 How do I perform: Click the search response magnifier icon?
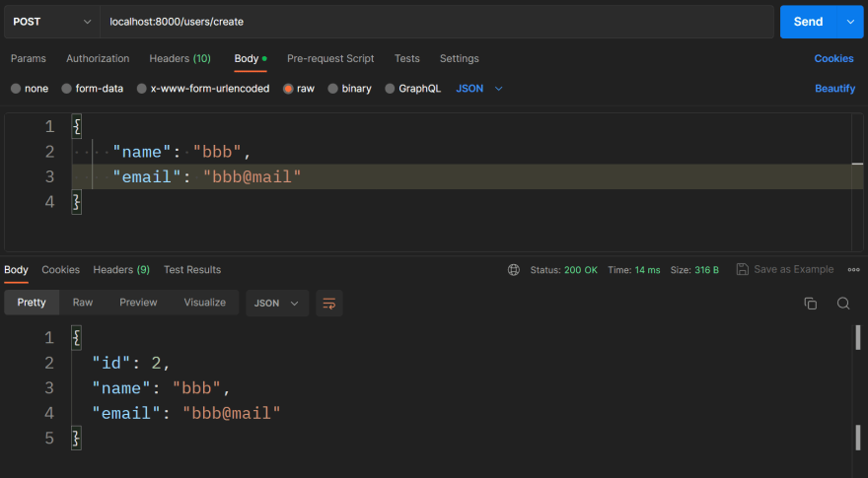(843, 304)
